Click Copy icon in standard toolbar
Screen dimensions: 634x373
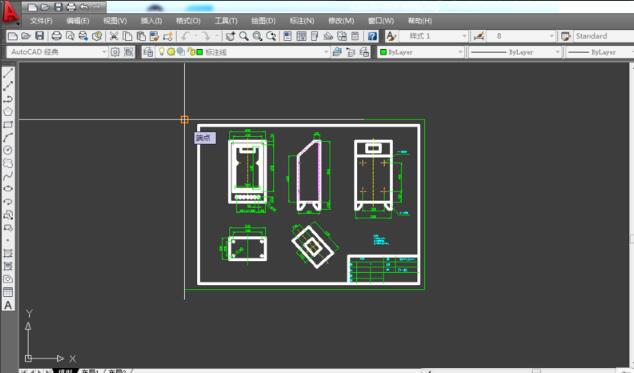tap(127, 36)
